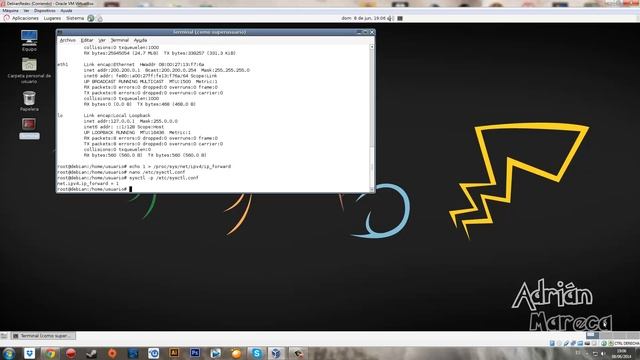Open the Equipo desktop icon

click(x=29, y=40)
